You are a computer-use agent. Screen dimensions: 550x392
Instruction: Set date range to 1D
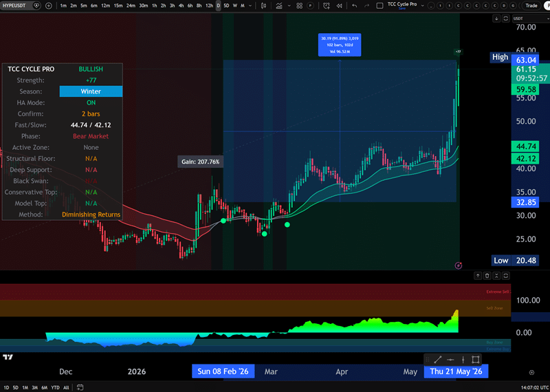[6, 387]
